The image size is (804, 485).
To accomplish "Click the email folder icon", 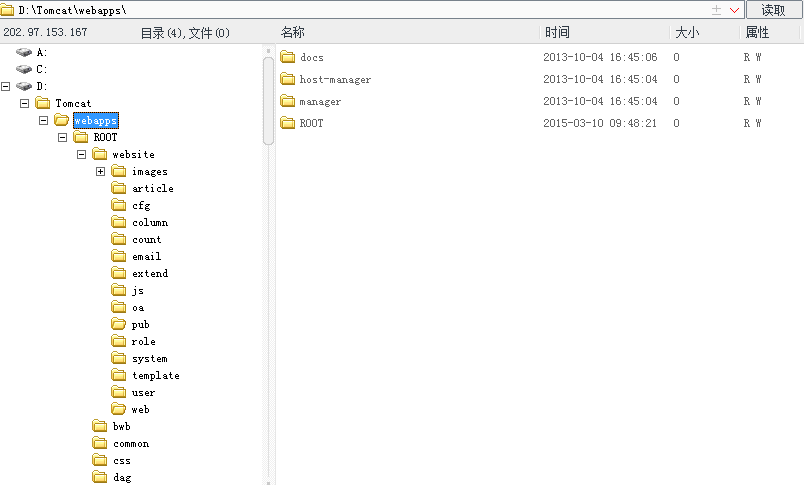I will coord(118,255).
